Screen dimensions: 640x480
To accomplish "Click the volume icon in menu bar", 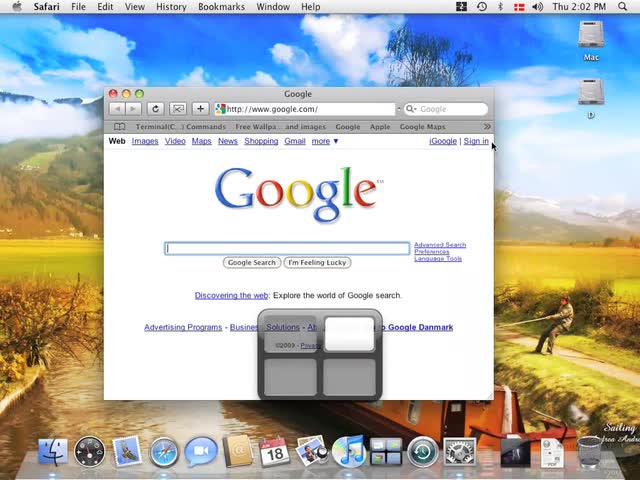I will pos(538,7).
